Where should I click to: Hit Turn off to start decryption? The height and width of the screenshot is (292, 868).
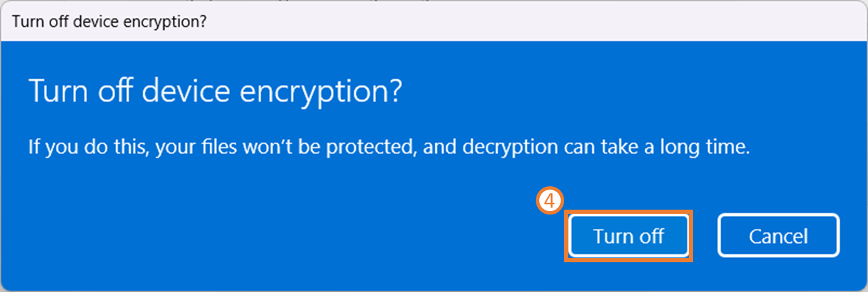[x=629, y=236]
